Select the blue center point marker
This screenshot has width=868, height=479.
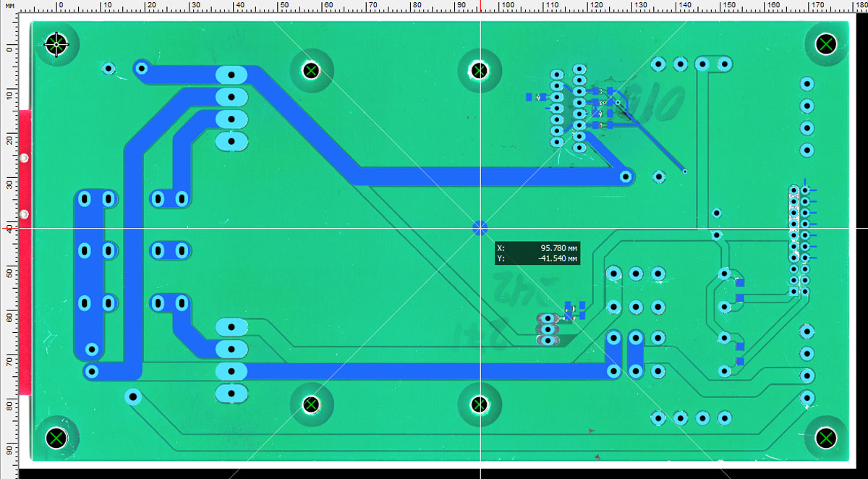point(480,228)
